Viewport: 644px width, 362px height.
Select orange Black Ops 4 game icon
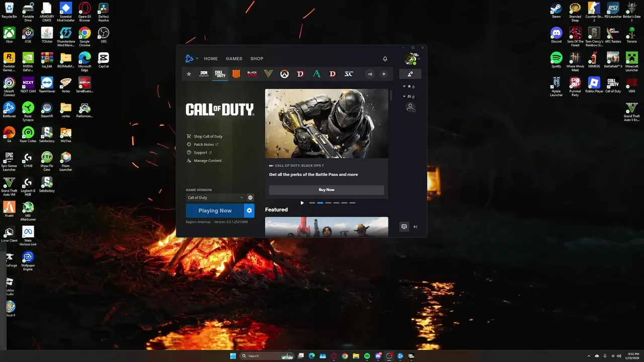(x=236, y=74)
